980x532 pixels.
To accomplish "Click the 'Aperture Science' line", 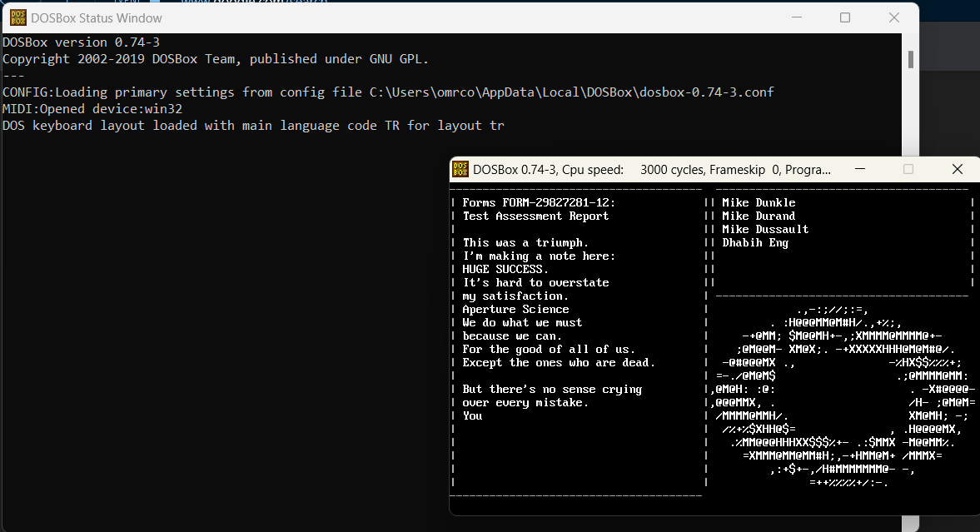I will 515,309.
